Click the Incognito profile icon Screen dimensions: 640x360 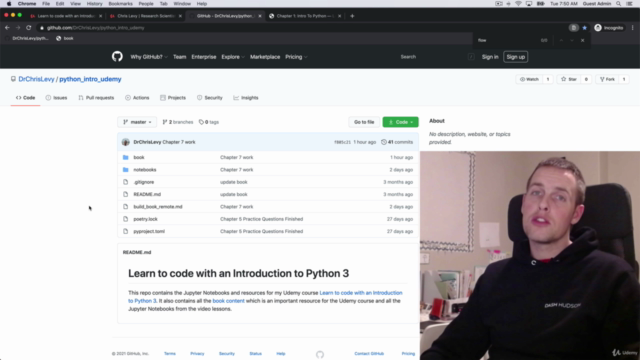598,28
